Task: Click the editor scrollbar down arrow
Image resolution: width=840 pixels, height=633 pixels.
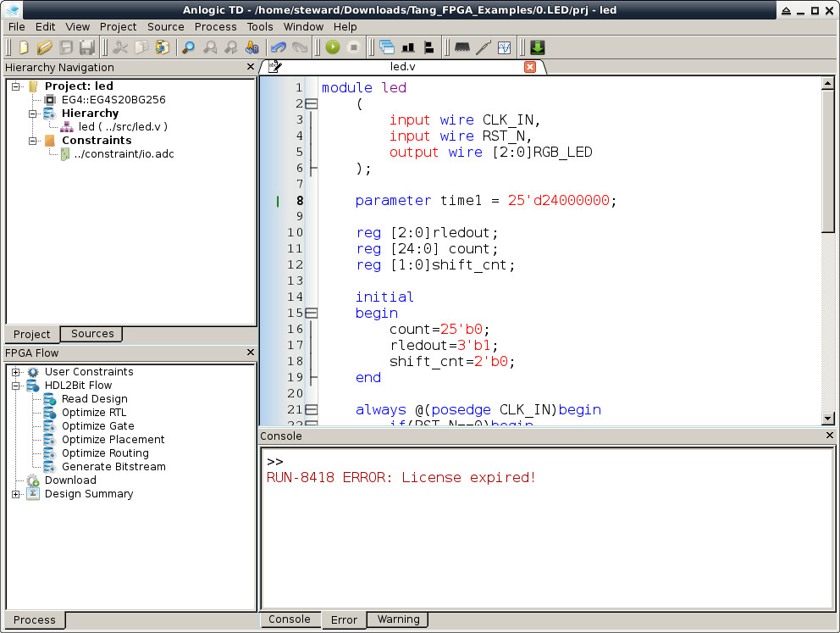Action: (x=827, y=419)
